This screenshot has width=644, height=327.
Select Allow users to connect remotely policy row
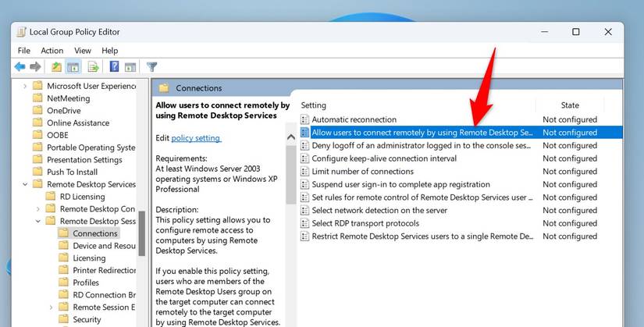pos(461,132)
